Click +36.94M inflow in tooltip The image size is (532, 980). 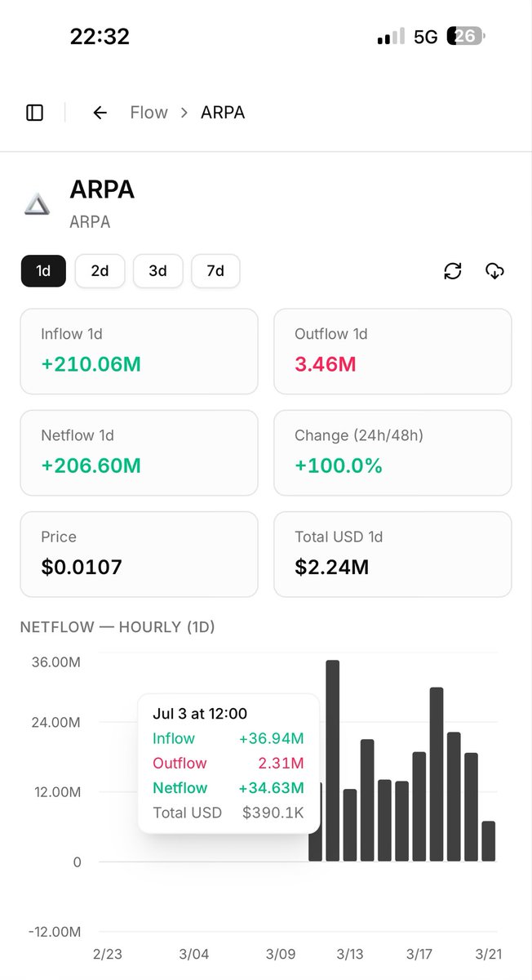(271, 738)
